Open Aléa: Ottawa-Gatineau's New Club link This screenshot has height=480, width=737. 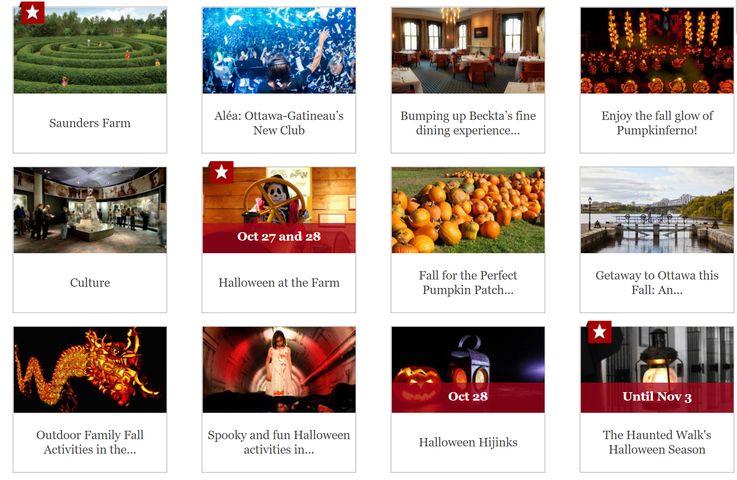[279, 123]
